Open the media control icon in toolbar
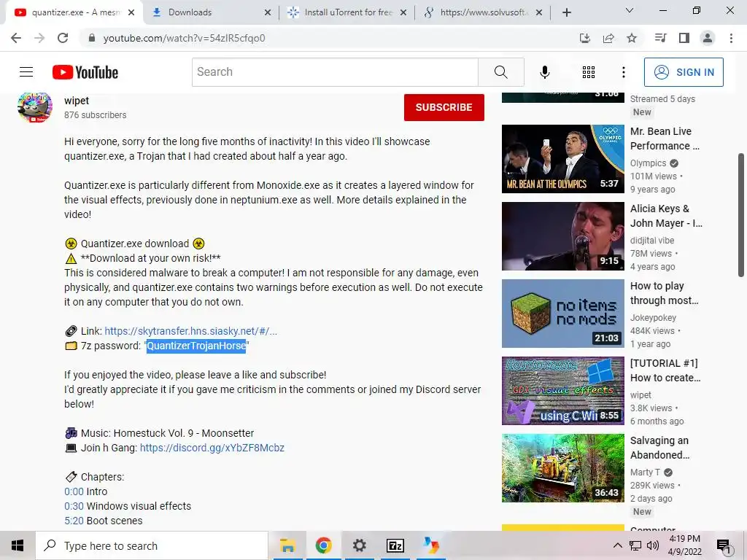The height and width of the screenshot is (560, 747). pos(660,38)
